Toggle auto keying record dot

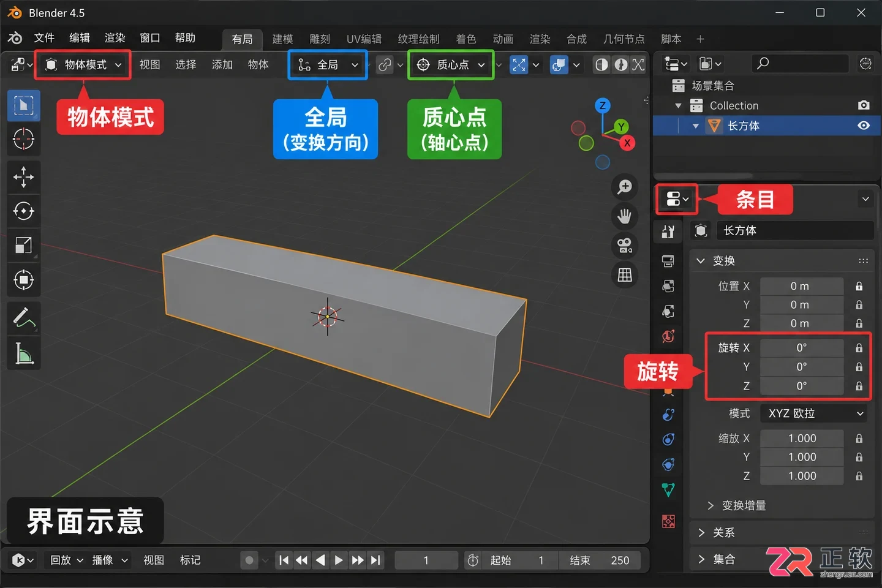pyautogui.click(x=249, y=560)
